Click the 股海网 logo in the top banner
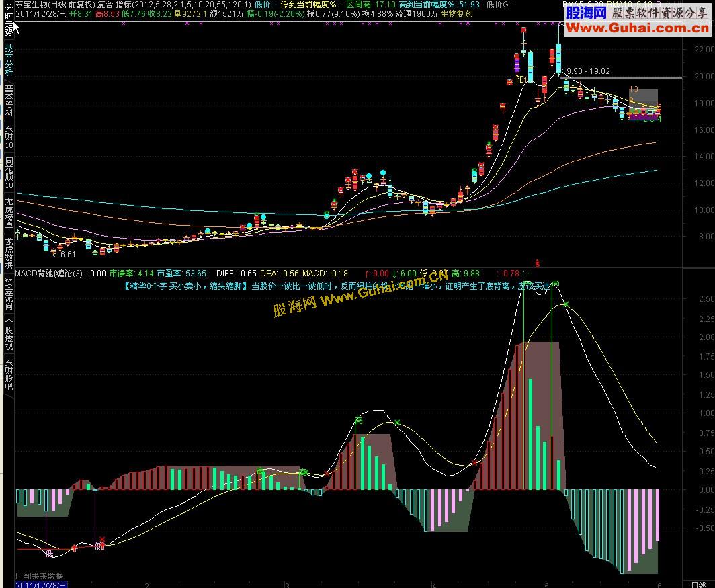This screenshot has width=715, height=588. coord(587,13)
